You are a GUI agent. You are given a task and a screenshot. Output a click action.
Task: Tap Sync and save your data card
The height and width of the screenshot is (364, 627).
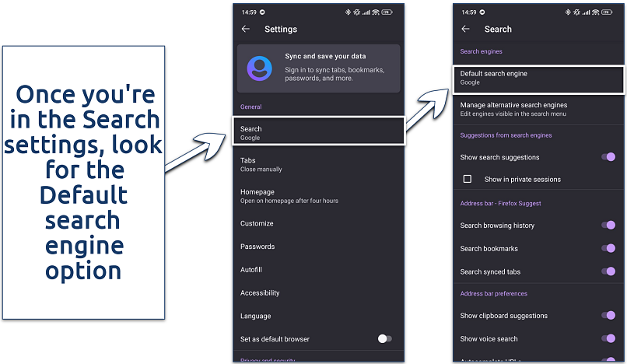point(319,68)
